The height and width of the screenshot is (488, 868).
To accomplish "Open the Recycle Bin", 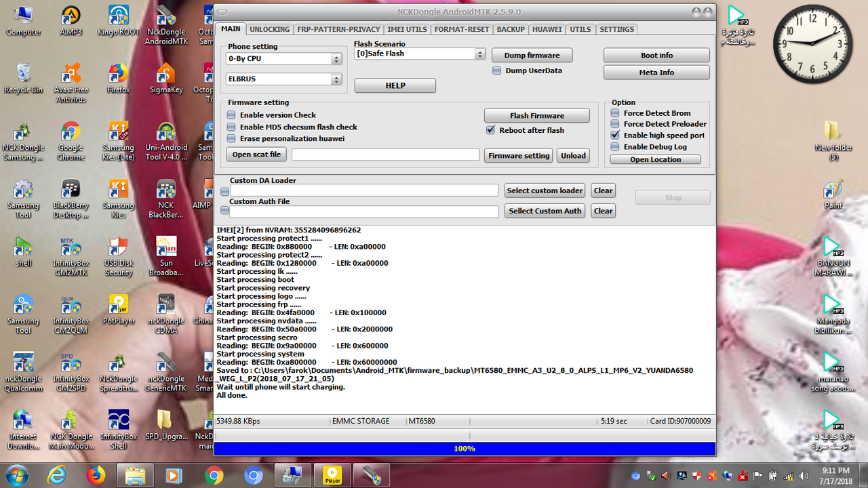I will pos(23,78).
